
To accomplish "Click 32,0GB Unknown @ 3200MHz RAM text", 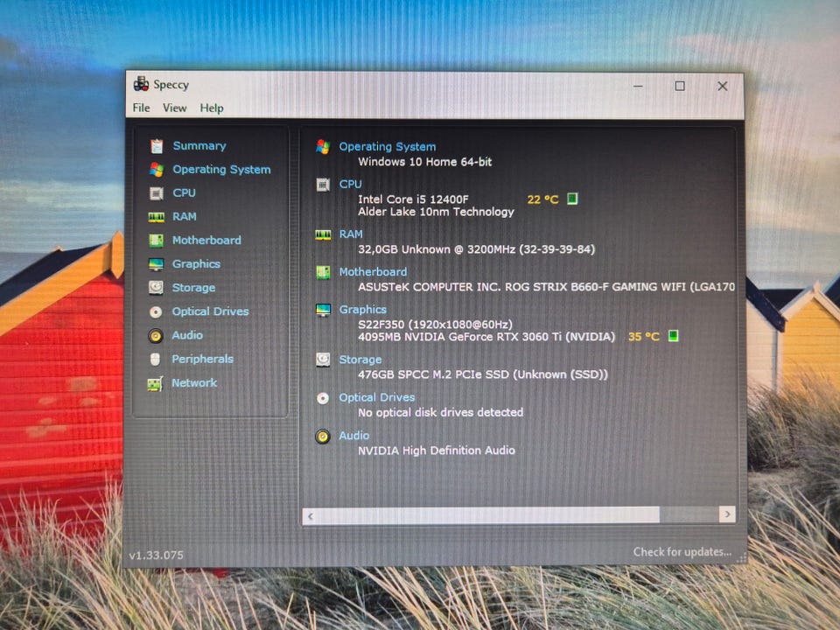I will pos(476,249).
